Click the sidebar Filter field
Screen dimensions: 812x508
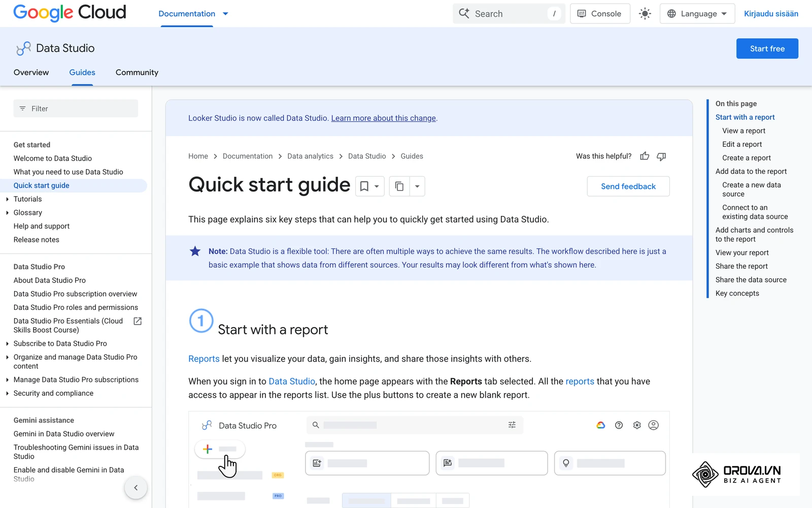(x=76, y=109)
